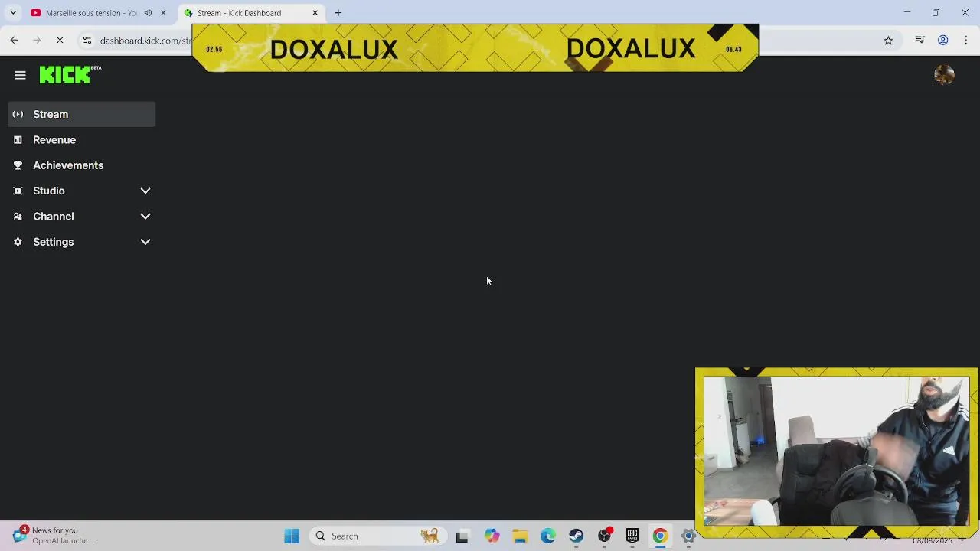
Task: Click the Chrome taskbar icon
Action: pos(660,536)
